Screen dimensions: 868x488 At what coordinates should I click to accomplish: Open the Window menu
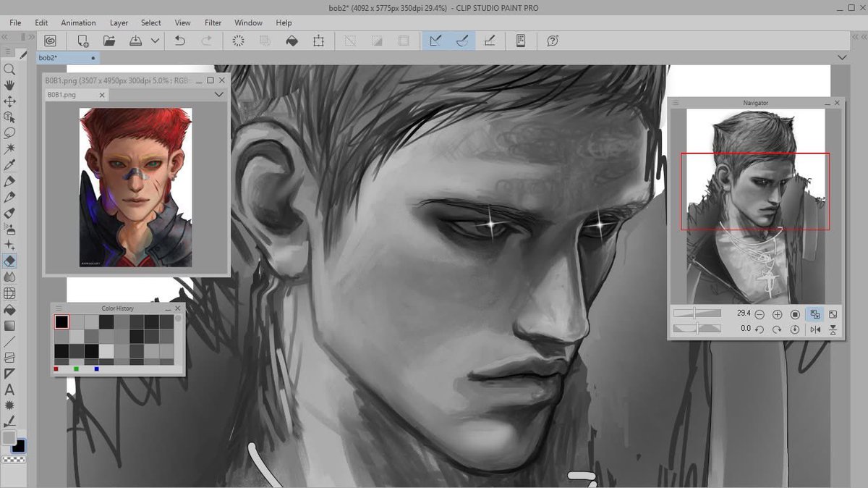(248, 22)
